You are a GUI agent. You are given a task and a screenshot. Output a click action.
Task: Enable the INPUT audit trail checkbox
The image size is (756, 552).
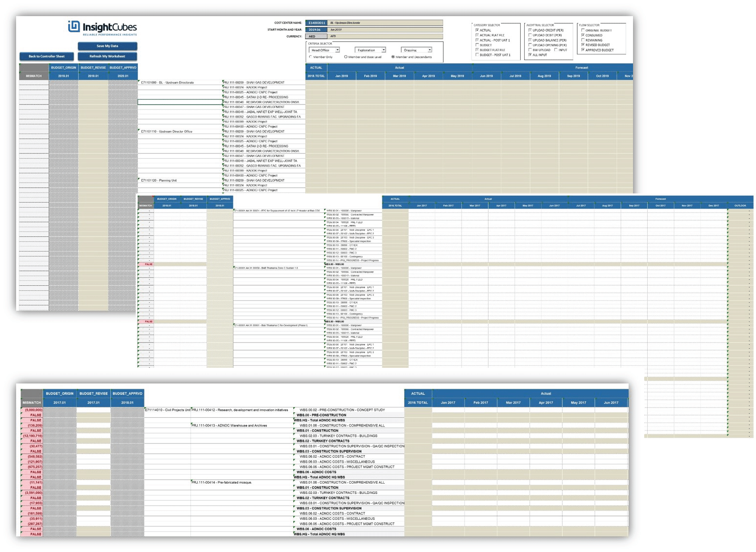tap(556, 50)
